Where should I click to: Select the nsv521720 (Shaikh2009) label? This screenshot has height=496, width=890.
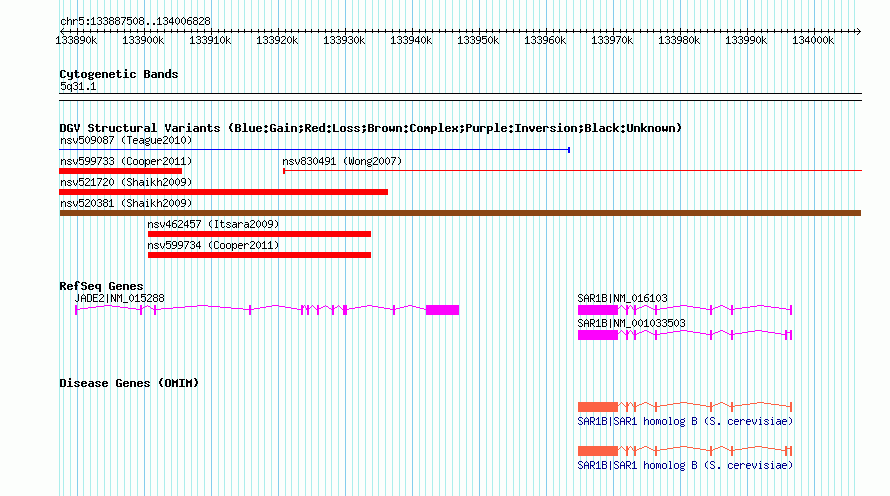126,182
